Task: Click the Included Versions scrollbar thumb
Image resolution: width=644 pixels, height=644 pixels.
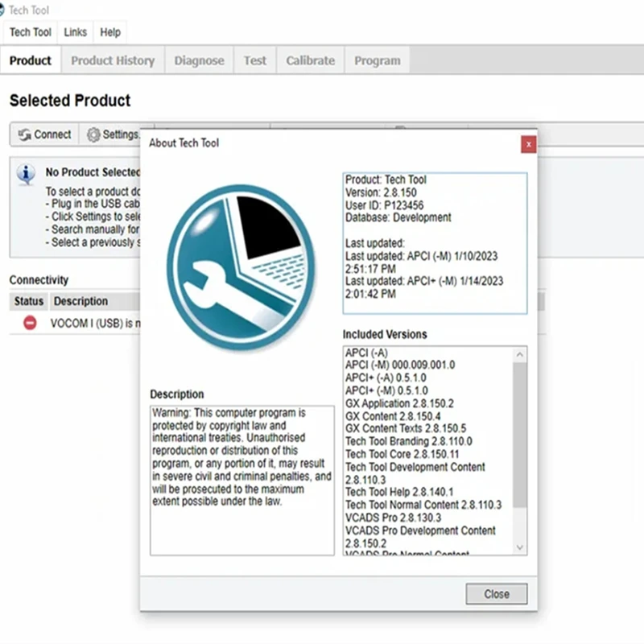Action: click(x=520, y=435)
